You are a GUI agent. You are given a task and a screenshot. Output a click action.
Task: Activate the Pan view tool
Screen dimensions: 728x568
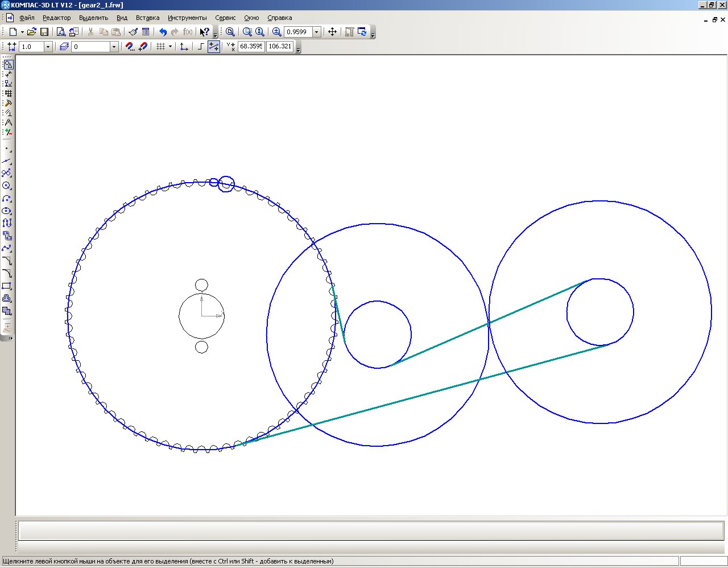pyautogui.click(x=332, y=32)
